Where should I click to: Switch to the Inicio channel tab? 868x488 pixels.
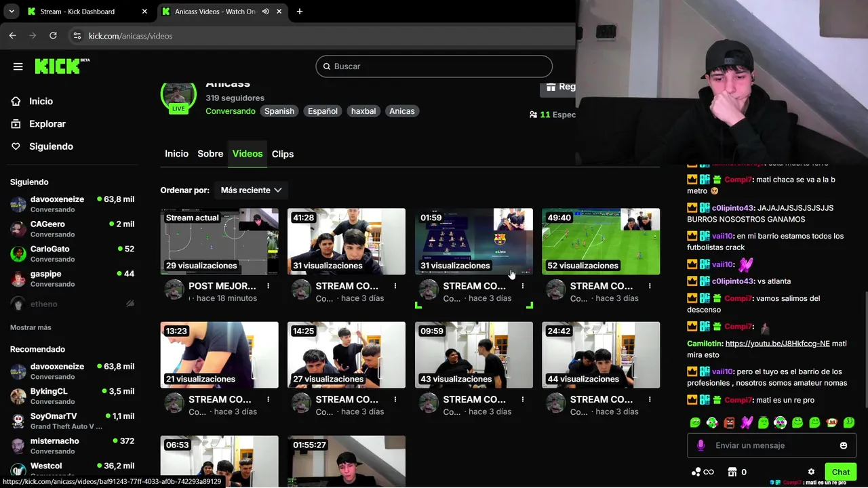pos(176,154)
